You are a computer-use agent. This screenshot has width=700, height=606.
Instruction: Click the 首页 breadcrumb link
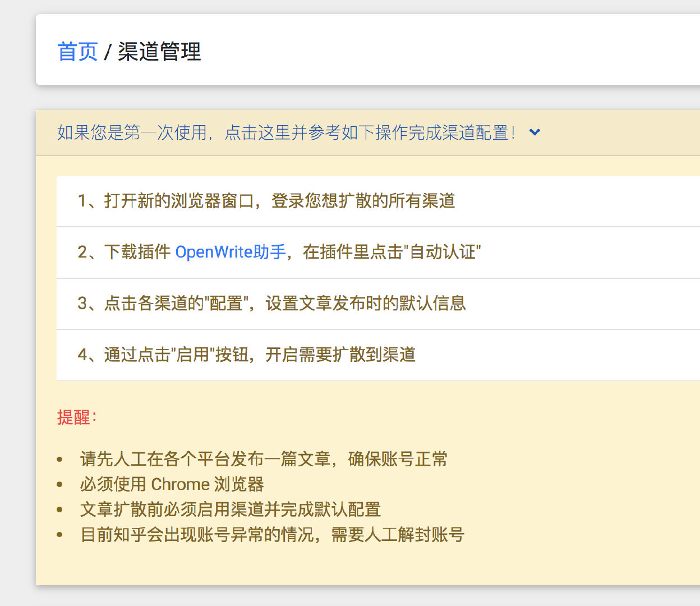tap(77, 52)
